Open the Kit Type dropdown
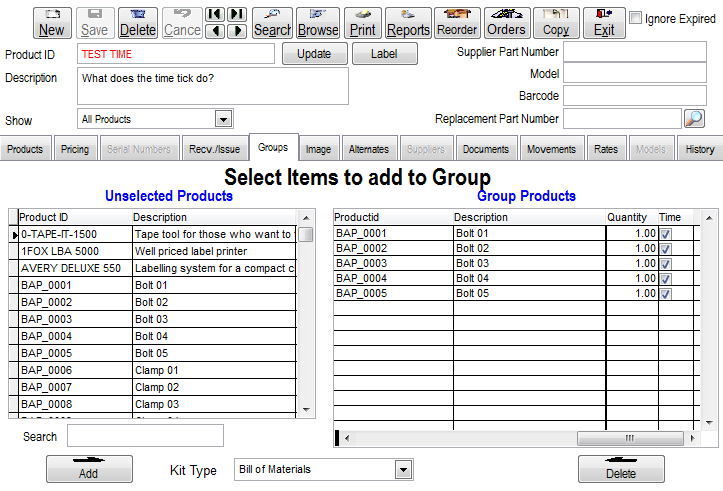 403,470
